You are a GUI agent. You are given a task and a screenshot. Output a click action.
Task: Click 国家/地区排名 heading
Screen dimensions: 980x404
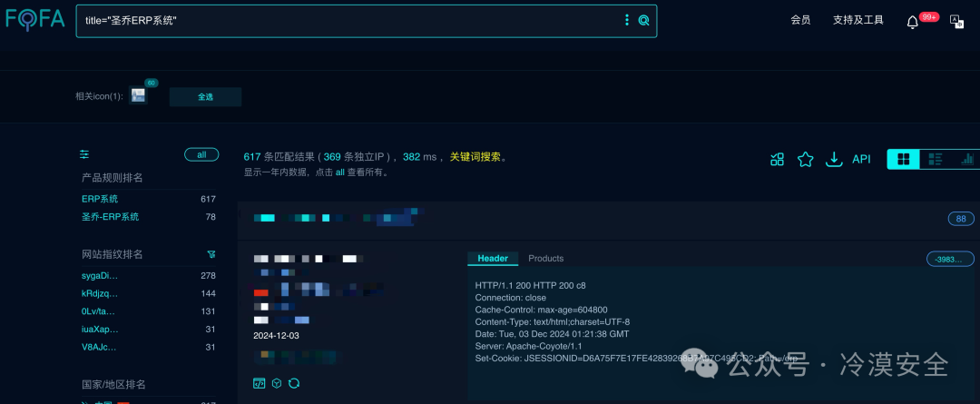(114, 385)
